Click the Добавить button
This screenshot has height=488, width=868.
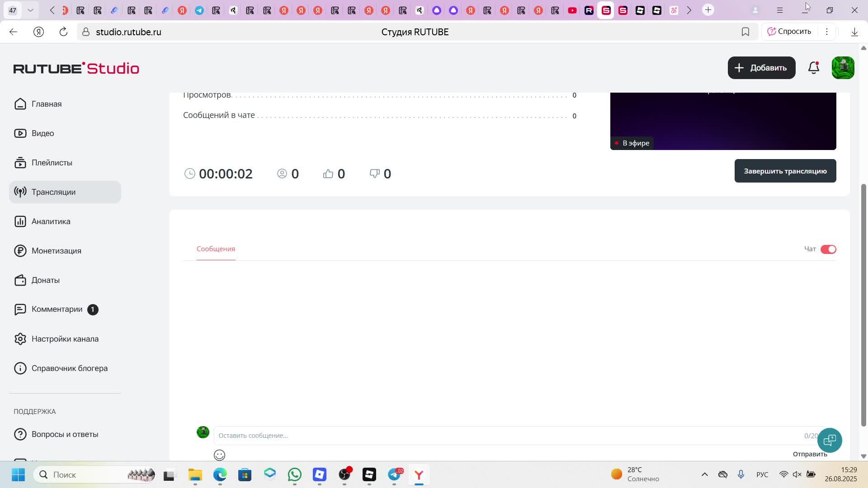coord(761,68)
